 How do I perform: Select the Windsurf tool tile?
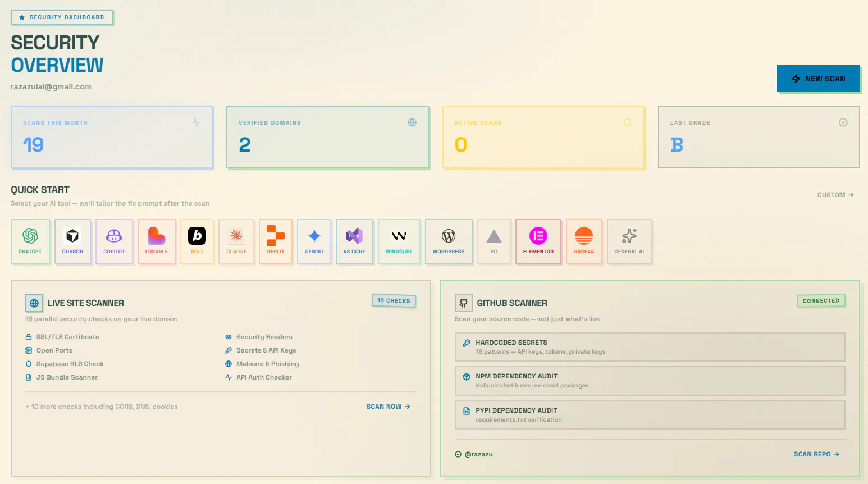point(399,241)
